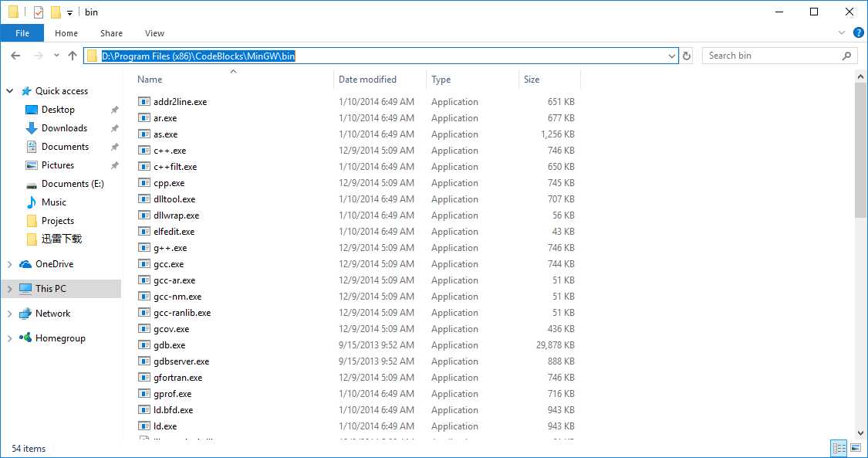Select the as.exe file icon

(x=144, y=134)
